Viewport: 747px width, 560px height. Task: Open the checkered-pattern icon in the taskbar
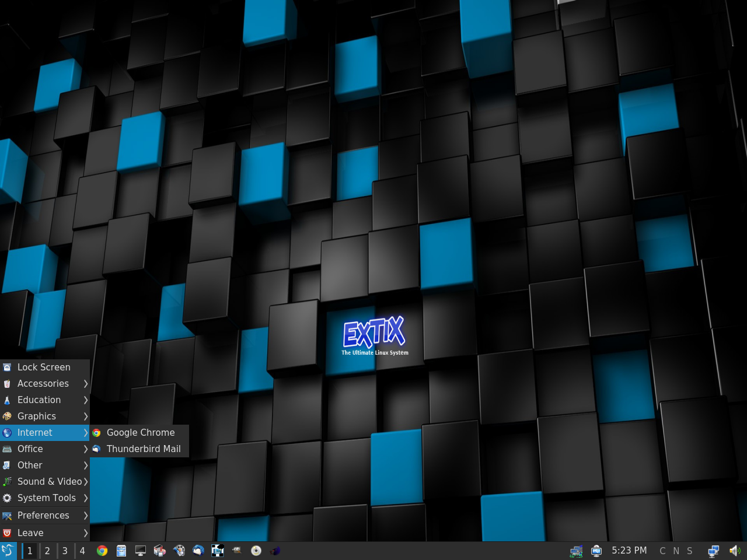[218, 551]
